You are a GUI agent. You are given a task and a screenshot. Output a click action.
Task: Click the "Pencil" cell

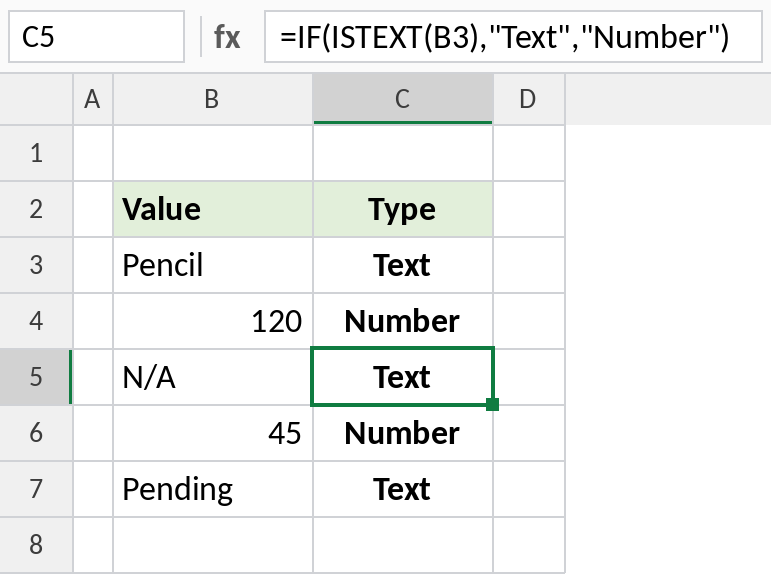pyautogui.click(x=213, y=265)
